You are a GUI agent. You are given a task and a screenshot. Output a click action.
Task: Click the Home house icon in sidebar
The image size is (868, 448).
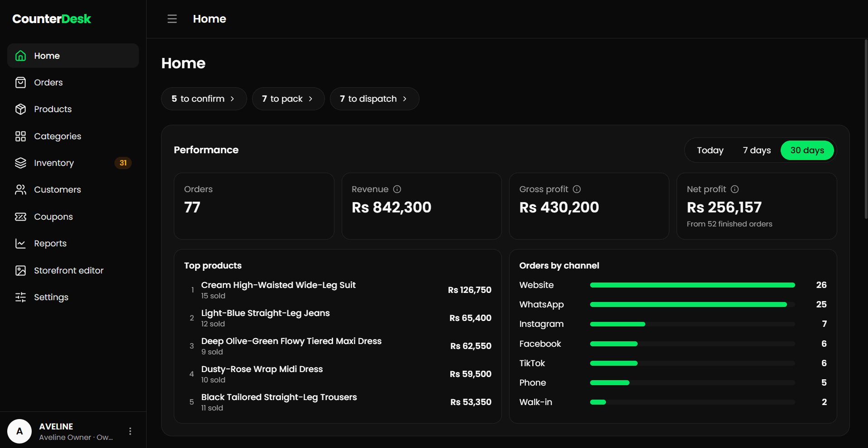(x=20, y=56)
